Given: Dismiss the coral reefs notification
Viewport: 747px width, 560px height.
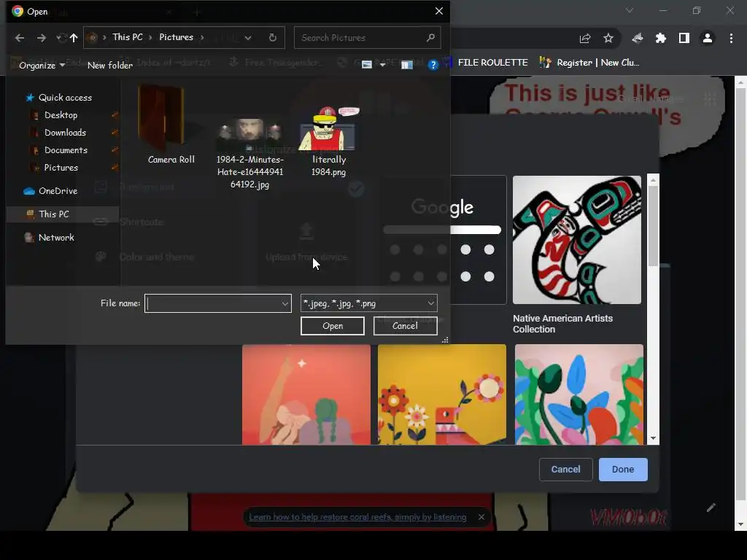Looking at the screenshot, I should coord(481,517).
